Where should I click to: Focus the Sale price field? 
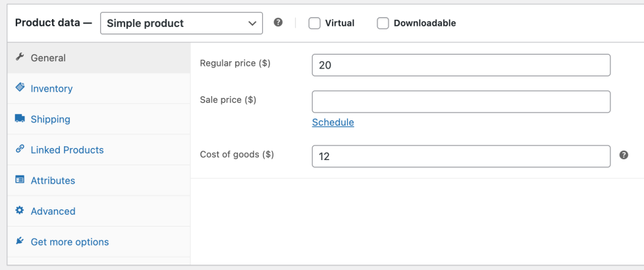click(x=461, y=101)
